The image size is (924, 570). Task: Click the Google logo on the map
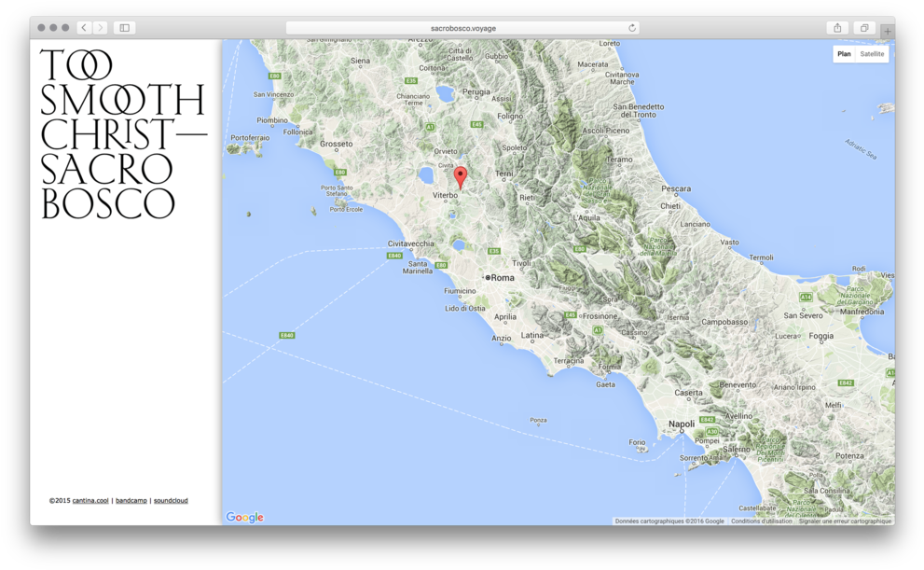click(243, 517)
